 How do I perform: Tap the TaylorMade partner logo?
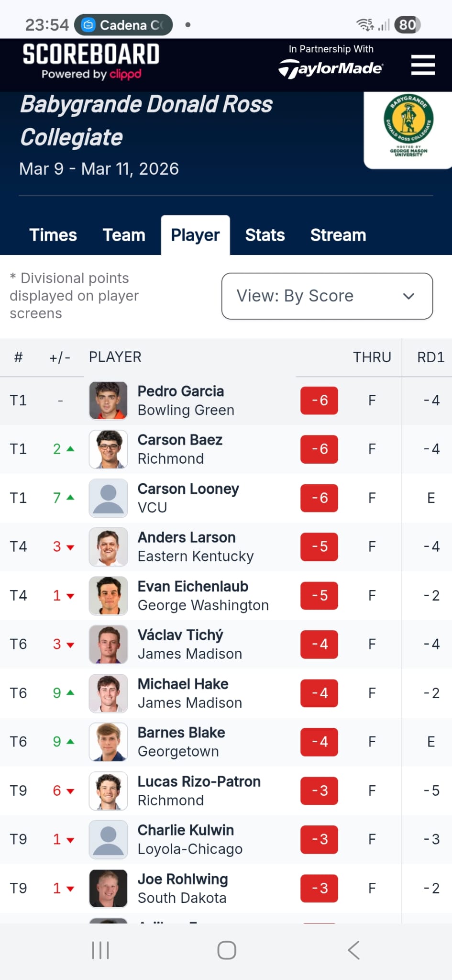[331, 69]
